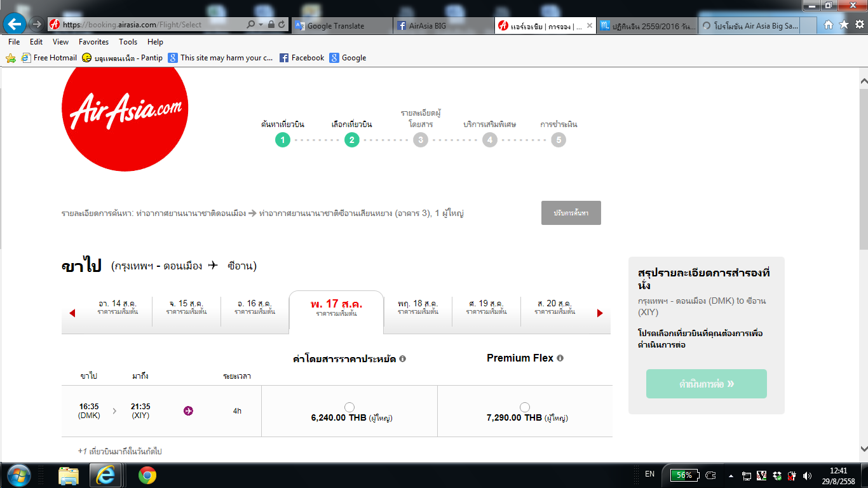The height and width of the screenshot is (488, 868).
Task: Open the File menu
Action: click(14, 42)
